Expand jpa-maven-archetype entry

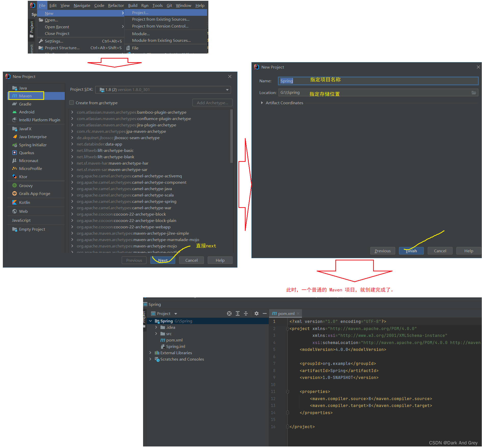click(72, 131)
